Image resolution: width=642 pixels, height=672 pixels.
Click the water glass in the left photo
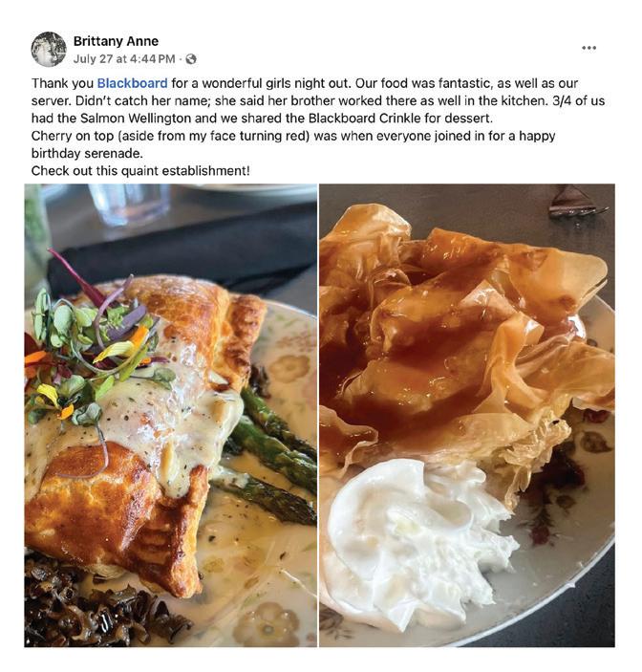(x=128, y=204)
